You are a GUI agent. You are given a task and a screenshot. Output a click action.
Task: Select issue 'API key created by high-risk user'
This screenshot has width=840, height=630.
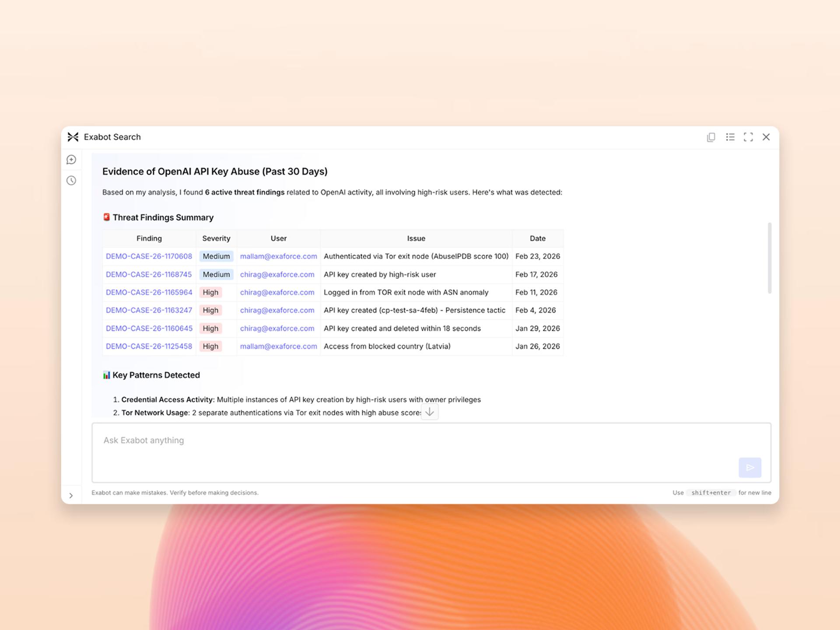(380, 274)
